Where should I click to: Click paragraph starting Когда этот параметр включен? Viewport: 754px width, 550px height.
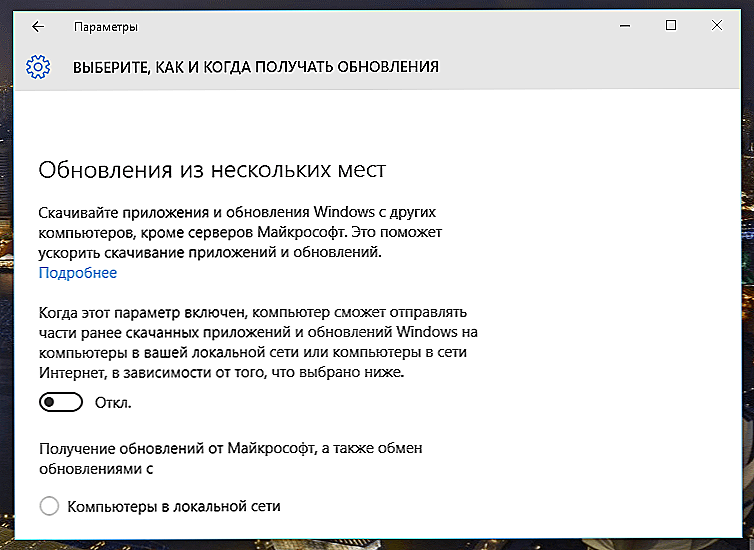click(258, 342)
